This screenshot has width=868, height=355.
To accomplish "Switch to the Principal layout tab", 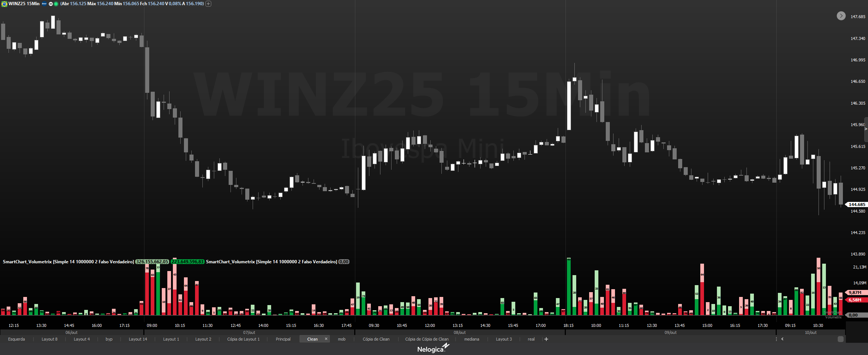I will (283, 339).
